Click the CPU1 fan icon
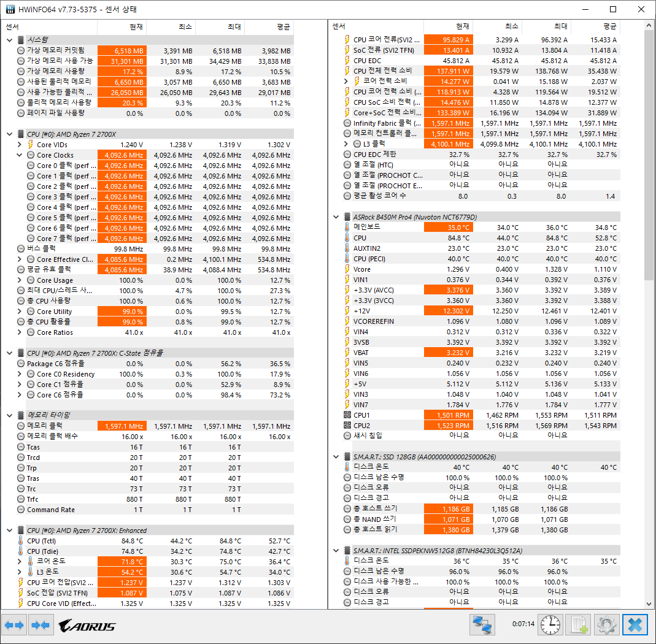 tap(347, 415)
